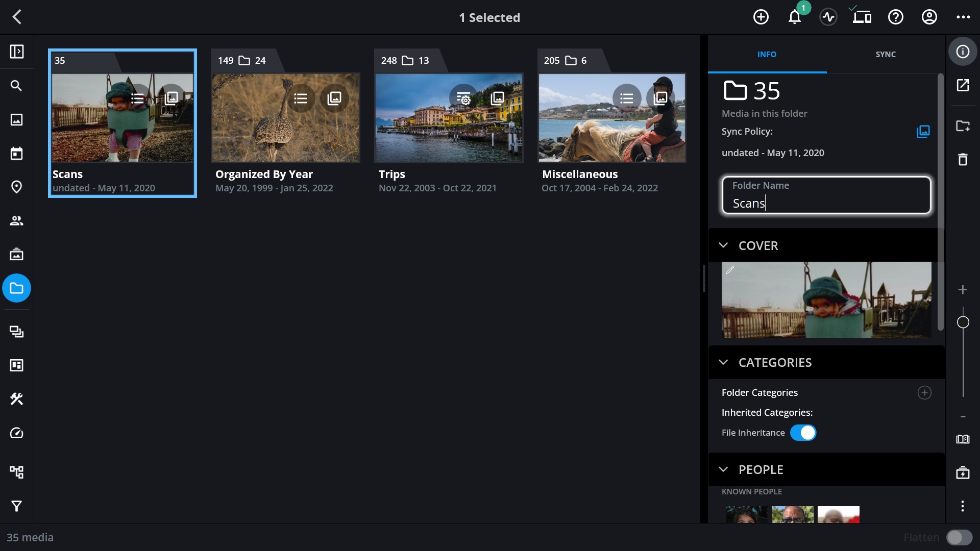
Task: Collapse the COVER section
Action: click(723, 245)
